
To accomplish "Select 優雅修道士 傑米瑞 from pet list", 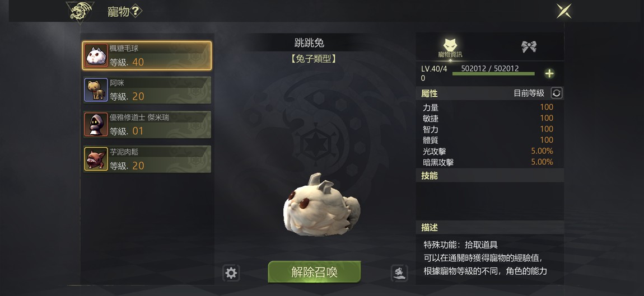I will click(147, 124).
